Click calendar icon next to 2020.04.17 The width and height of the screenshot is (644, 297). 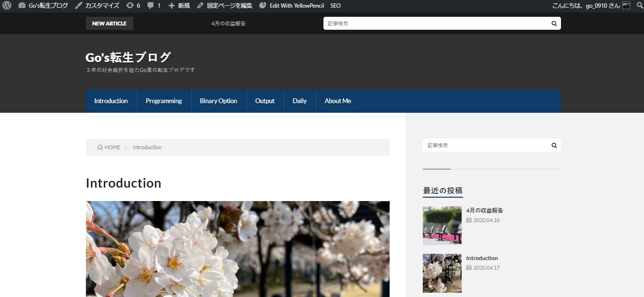click(x=469, y=268)
